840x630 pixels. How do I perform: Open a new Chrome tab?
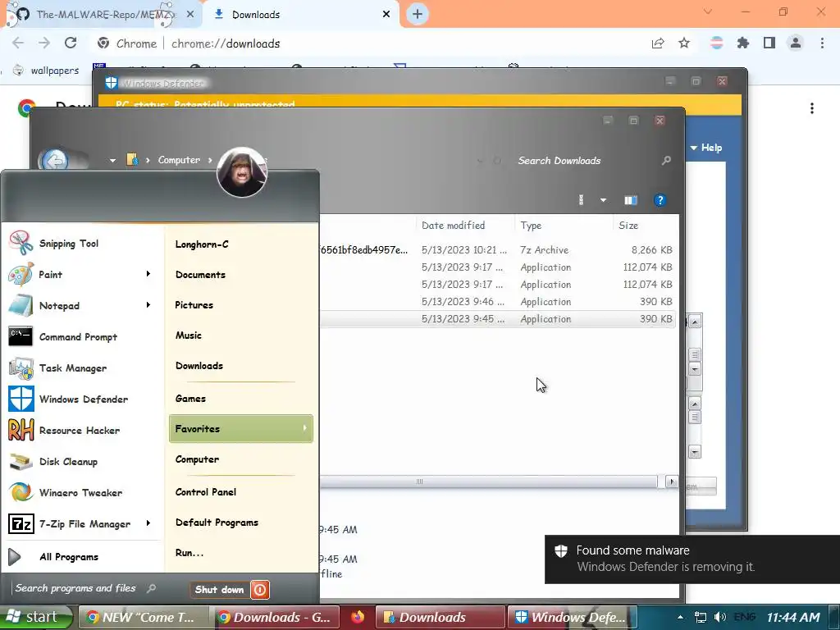418,14
